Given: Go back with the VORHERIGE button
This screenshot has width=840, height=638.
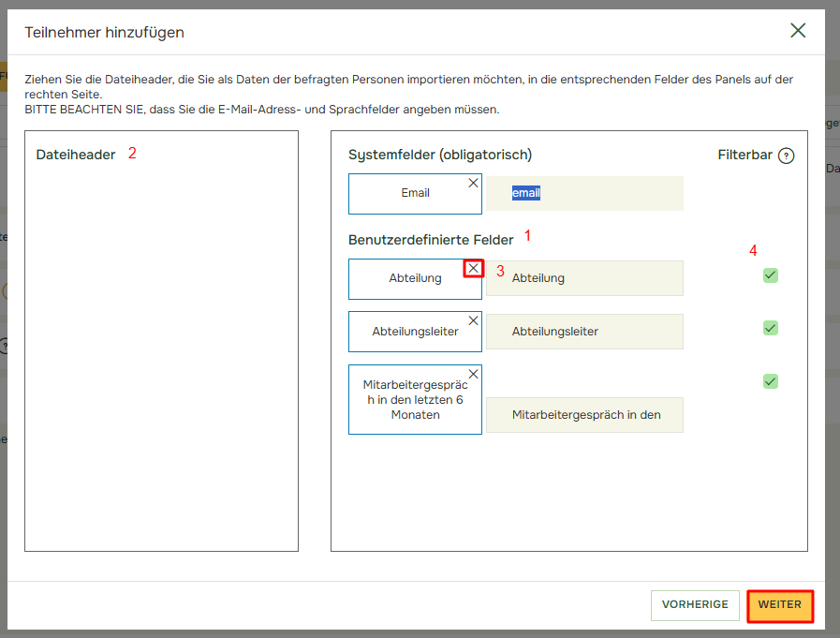Looking at the screenshot, I should point(695,605).
